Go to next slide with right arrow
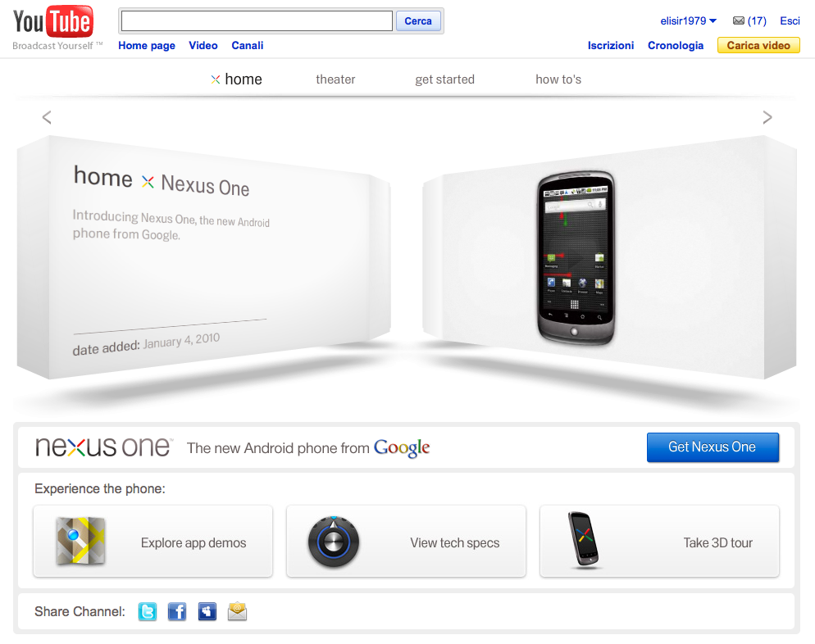The image size is (815, 644). pyautogui.click(x=767, y=117)
